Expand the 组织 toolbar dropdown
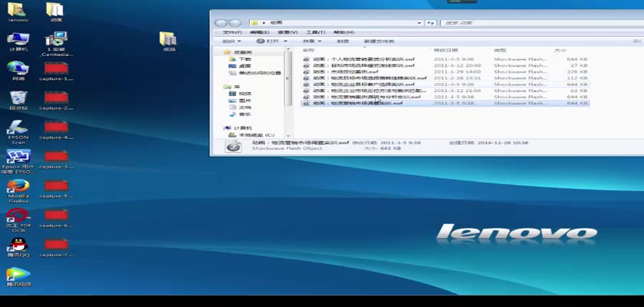Image resolution: width=644 pixels, height=307 pixels. coord(232,41)
